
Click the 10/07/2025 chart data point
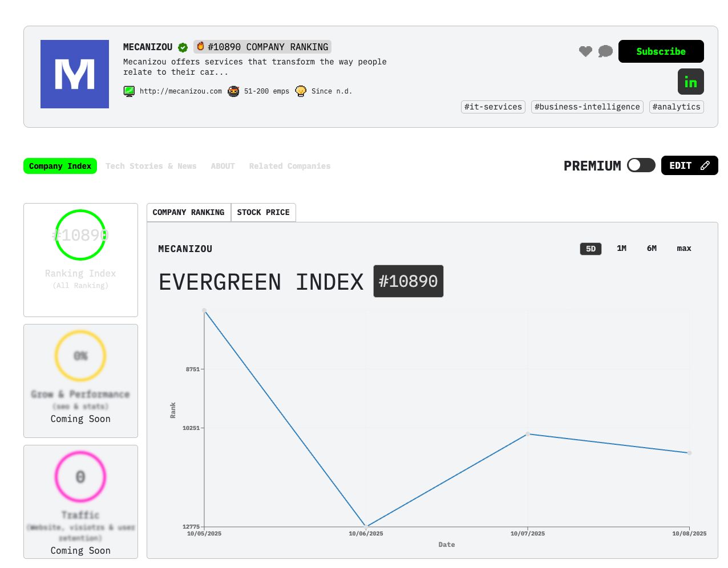point(528,434)
